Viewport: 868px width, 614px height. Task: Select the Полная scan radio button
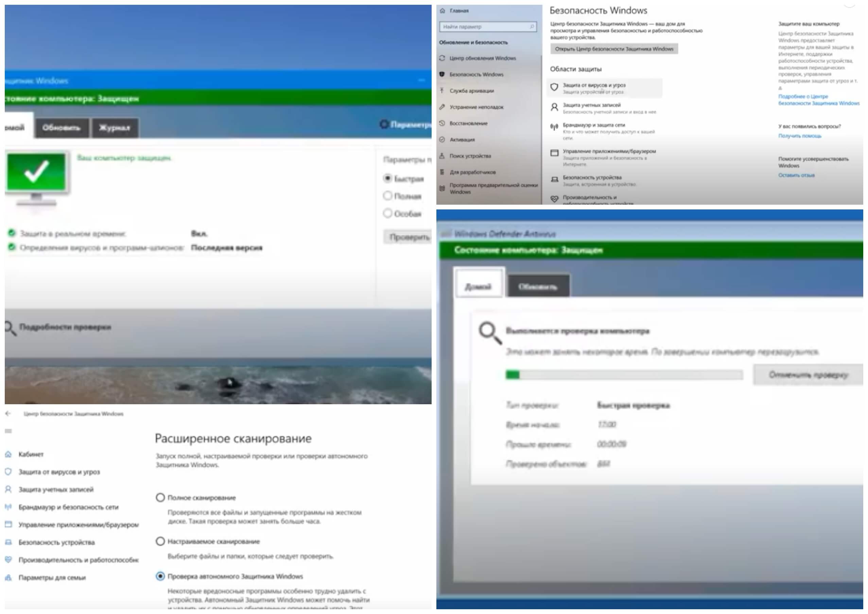click(x=387, y=196)
